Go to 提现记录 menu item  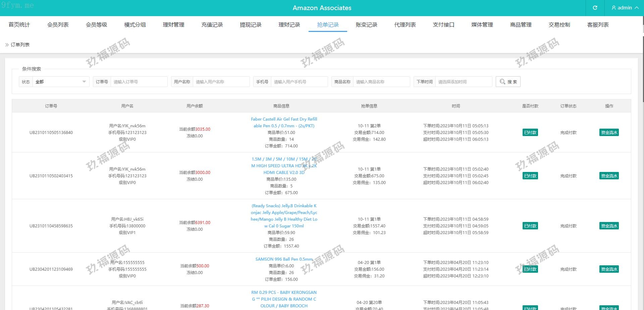251,25
